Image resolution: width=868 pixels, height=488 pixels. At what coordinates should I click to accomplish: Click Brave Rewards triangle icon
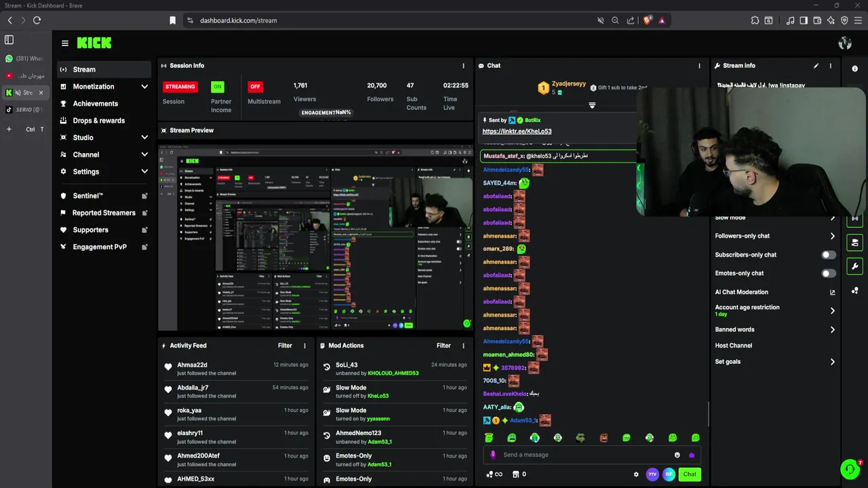(x=662, y=20)
